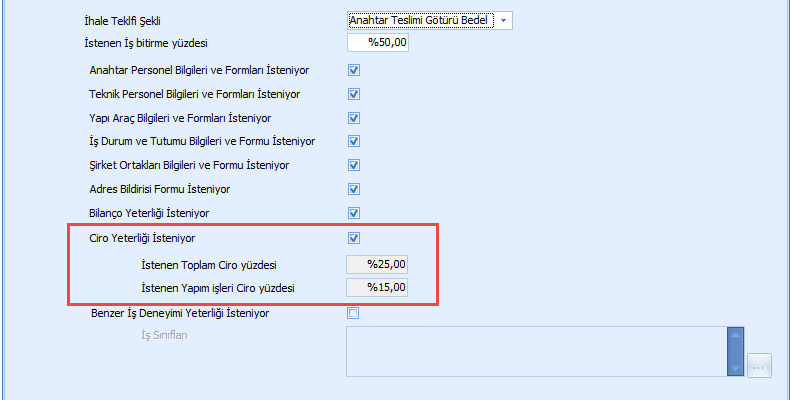Uncheck Şirket Ortakları Bilgileri ve Formu

click(x=353, y=165)
